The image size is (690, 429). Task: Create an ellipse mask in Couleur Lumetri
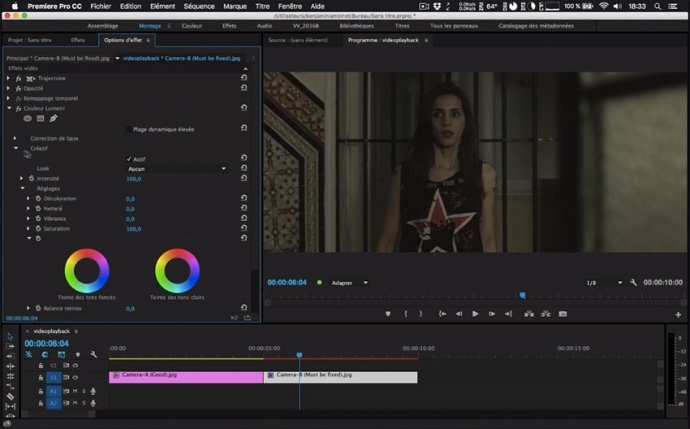coord(28,118)
